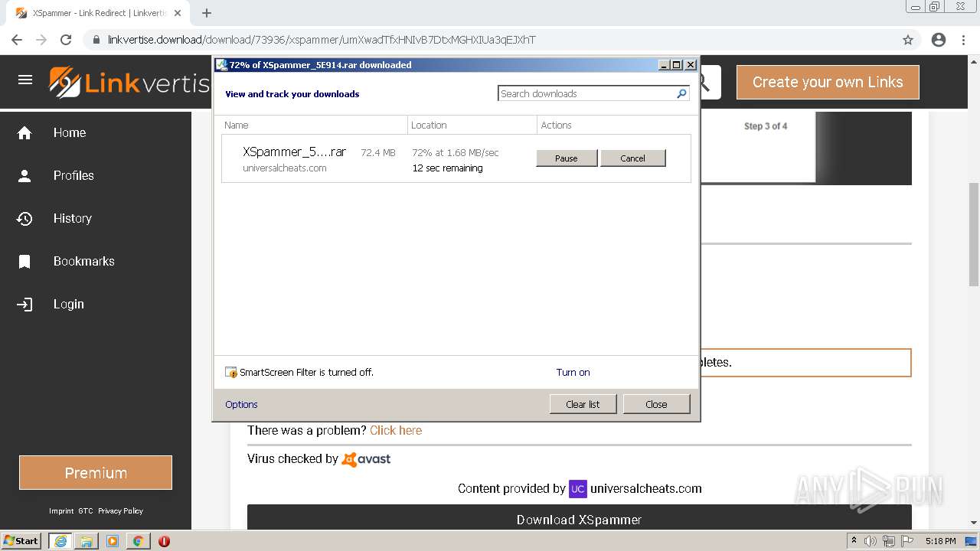The width and height of the screenshot is (980, 551).
Task: Cancel the XSpammer download
Action: tap(632, 158)
